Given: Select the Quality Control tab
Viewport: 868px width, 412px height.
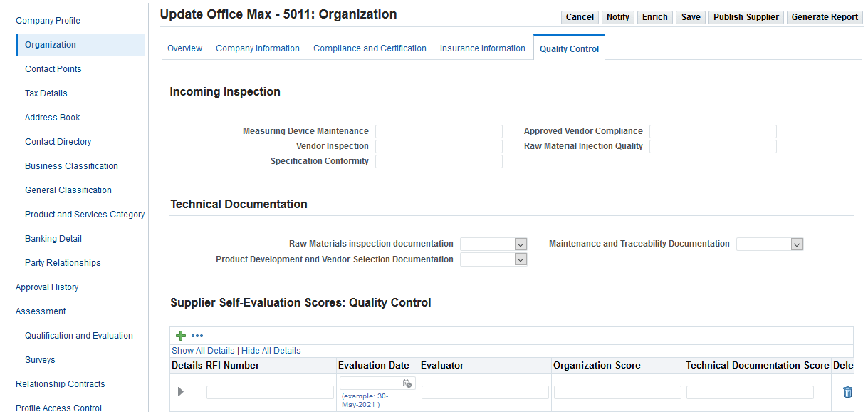Looking at the screenshot, I should click(569, 49).
